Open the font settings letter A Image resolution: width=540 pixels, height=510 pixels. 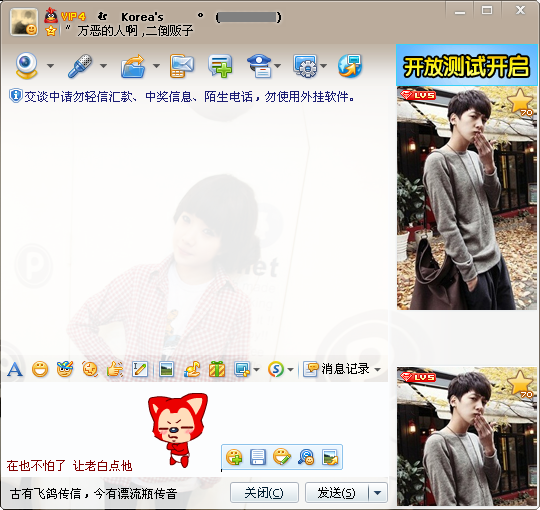(15, 370)
